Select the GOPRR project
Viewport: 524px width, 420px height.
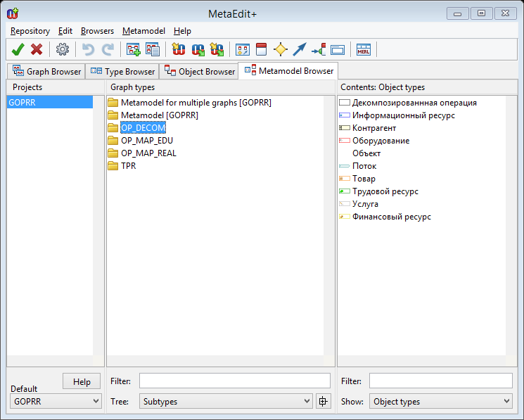50,102
